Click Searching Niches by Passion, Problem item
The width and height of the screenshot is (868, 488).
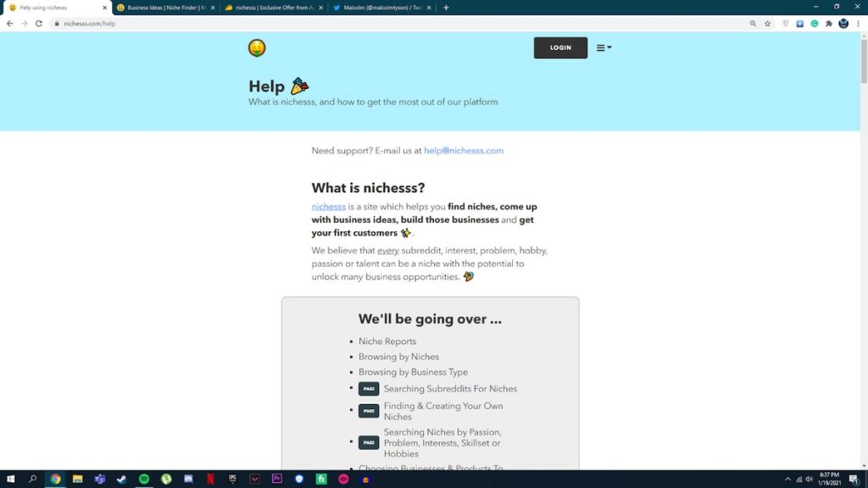[x=442, y=442]
